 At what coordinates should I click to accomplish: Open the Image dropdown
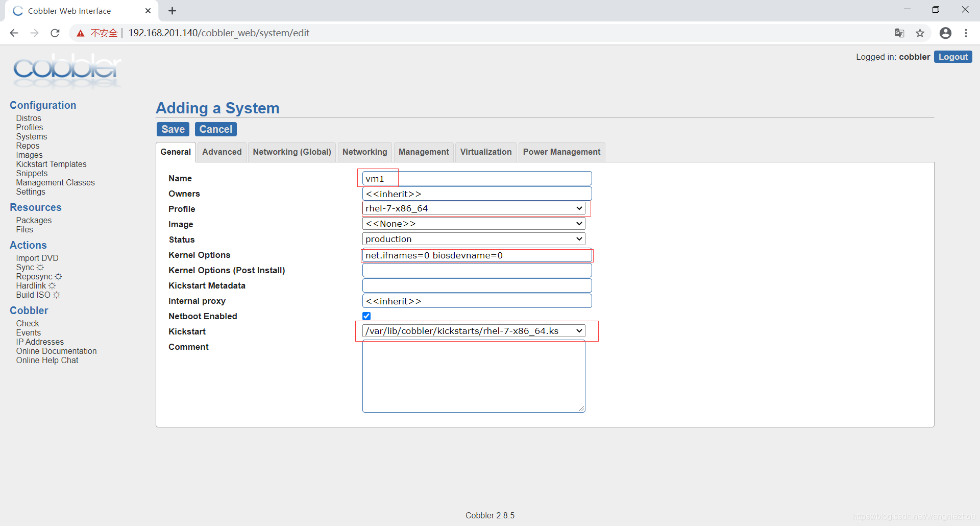(x=474, y=224)
